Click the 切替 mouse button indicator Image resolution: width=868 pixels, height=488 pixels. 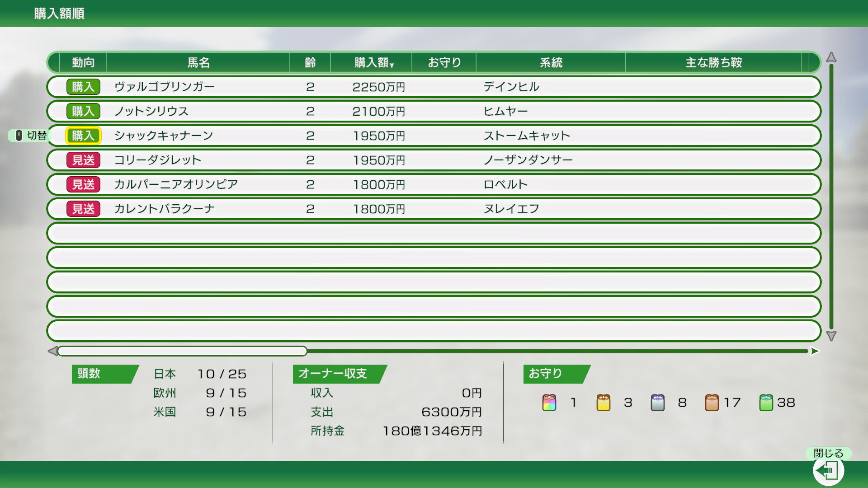(x=28, y=136)
